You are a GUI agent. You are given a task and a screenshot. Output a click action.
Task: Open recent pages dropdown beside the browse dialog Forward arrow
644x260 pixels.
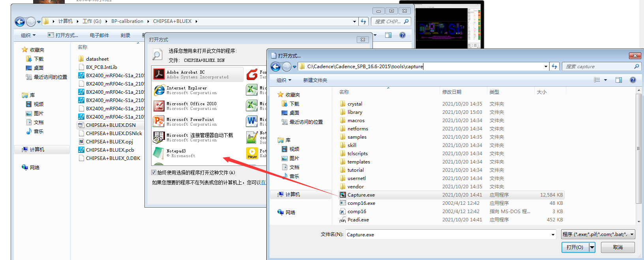(294, 67)
